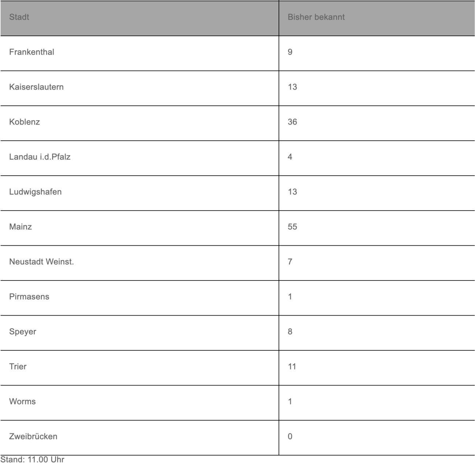Screen dimensions: 476x465
Task: Click the value 11 for Trier
Action: (x=292, y=367)
